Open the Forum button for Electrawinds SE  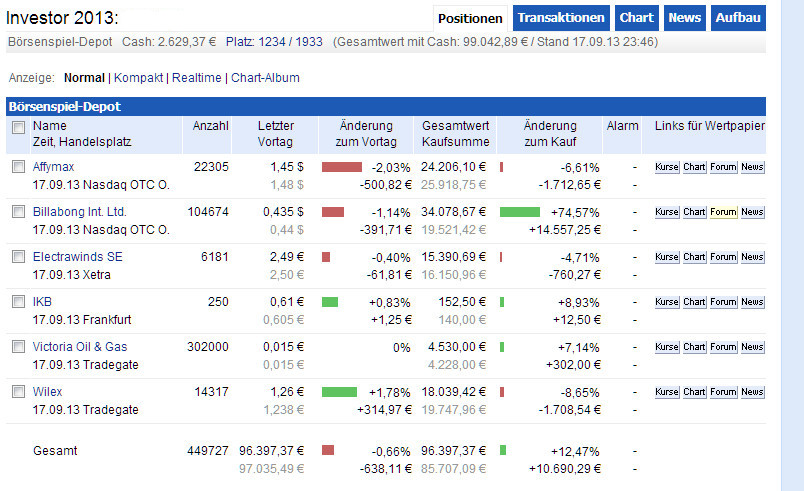[x=723, y=257]
